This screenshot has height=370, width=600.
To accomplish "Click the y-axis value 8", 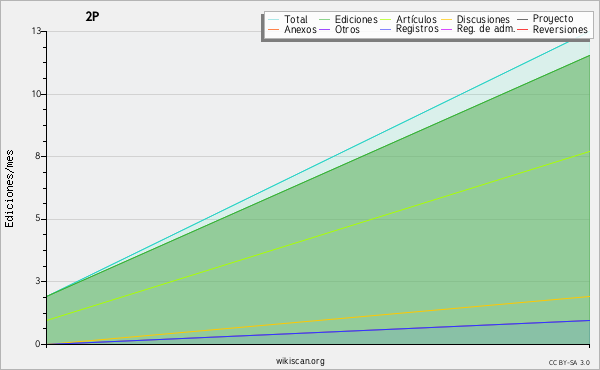I will tap(38, 156).
